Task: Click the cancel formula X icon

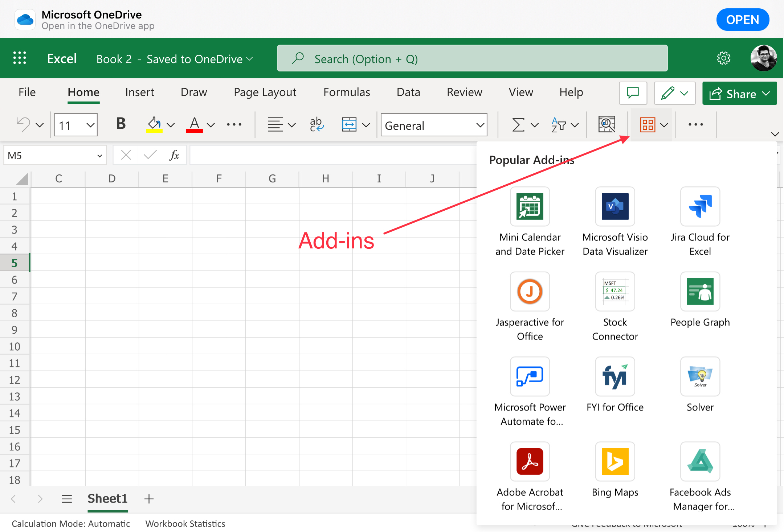Action: [x=126, y=155]
